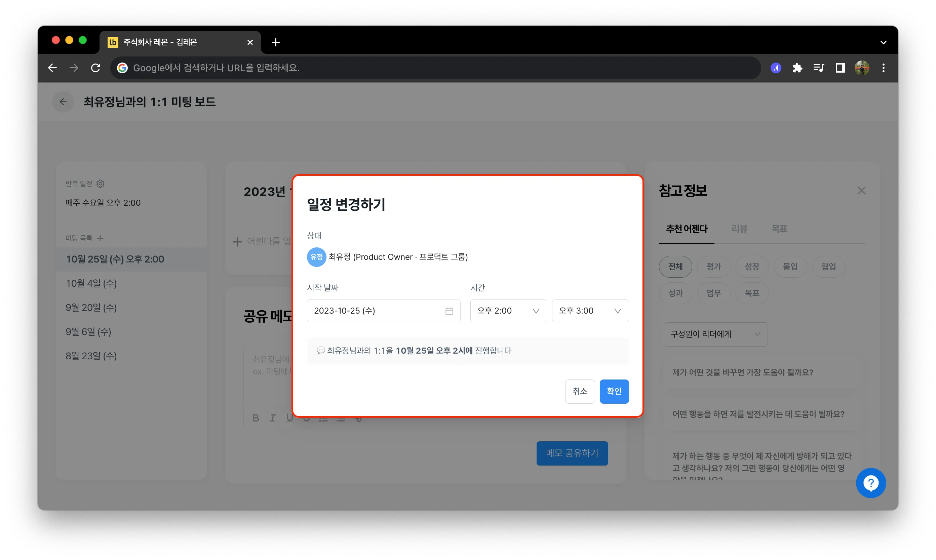
Task: Click the purple extension icon in toolbar
Action: coord(776,68)
